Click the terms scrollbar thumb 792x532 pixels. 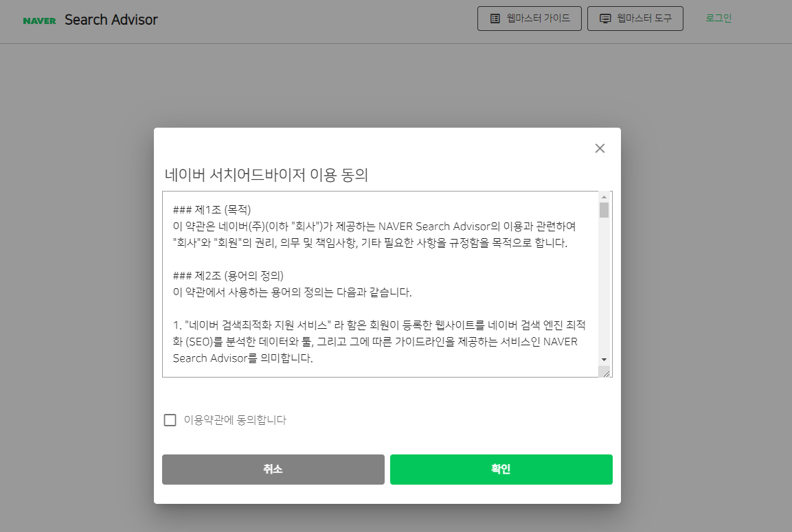point(604,210)
